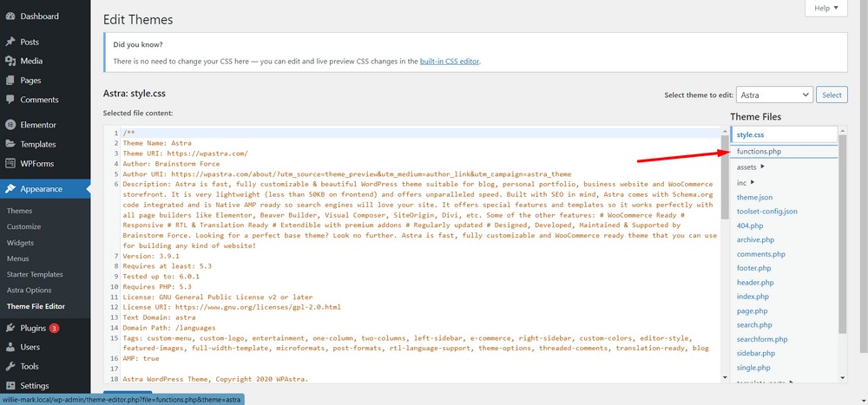This screenshot has height=405, width=868.
Task: Click the code editor scrollbar down arrow
Action: tap(725, 378)
